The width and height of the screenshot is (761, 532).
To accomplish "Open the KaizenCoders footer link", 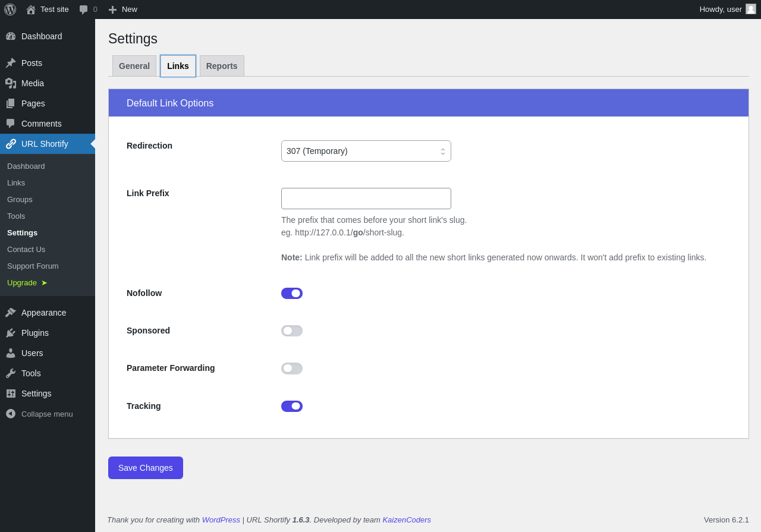I will coord(407,520).
